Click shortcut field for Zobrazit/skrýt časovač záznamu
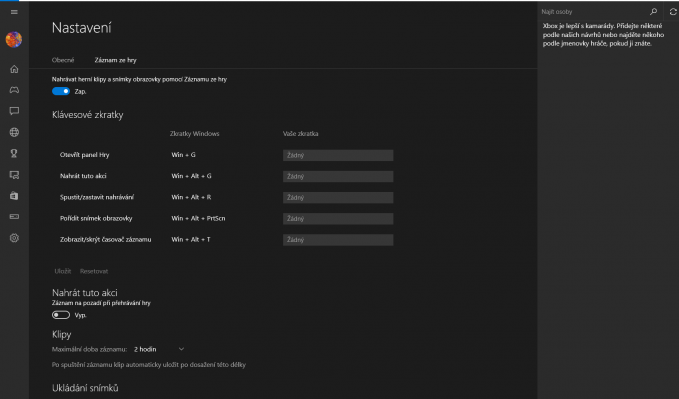 point(338,240)
